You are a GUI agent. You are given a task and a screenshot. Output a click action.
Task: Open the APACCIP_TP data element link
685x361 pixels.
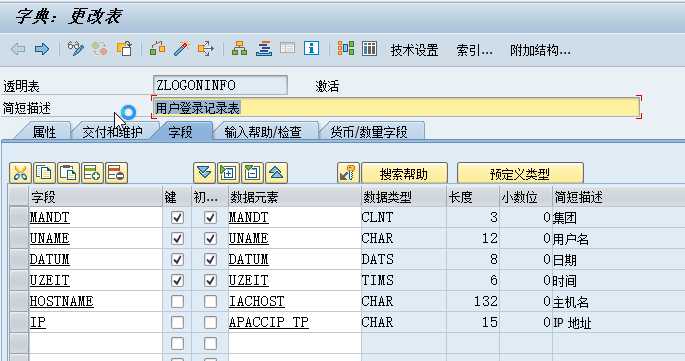point(269,322)
